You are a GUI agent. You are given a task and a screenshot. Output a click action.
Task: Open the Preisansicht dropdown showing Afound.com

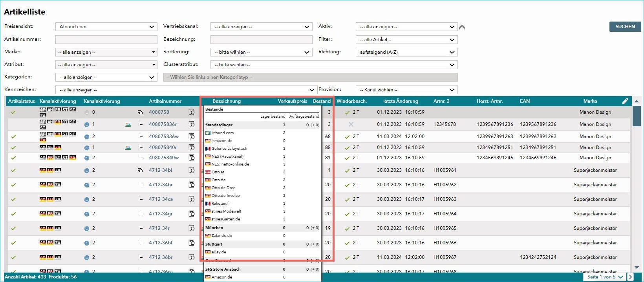[106, 27]
